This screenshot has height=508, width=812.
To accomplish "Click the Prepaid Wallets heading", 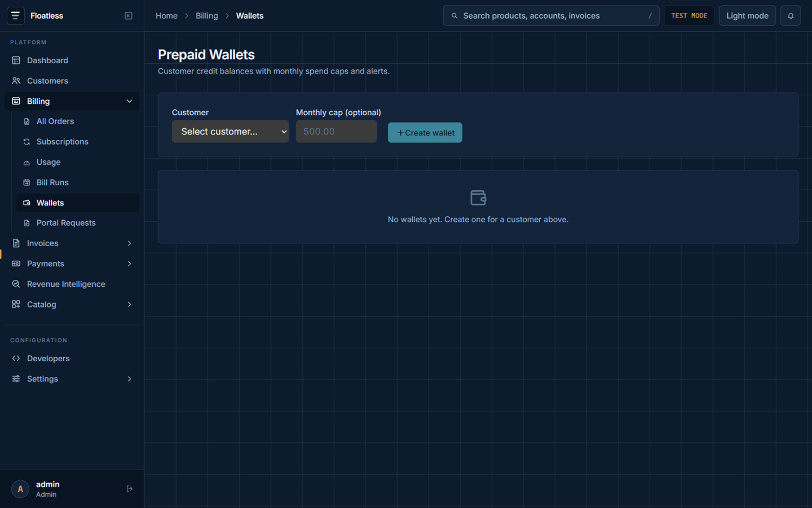I will [206, 55].
